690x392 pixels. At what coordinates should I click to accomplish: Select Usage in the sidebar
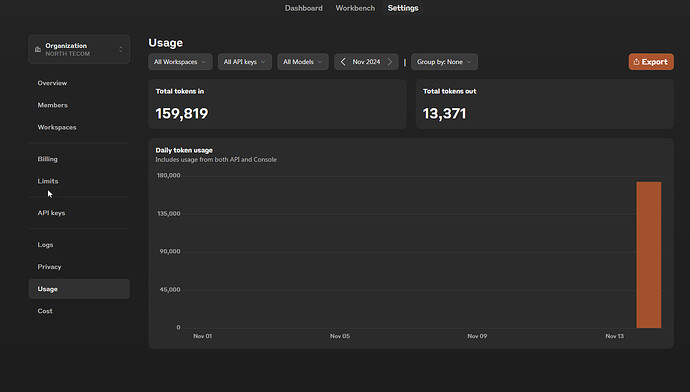click(x=79, y=289)
